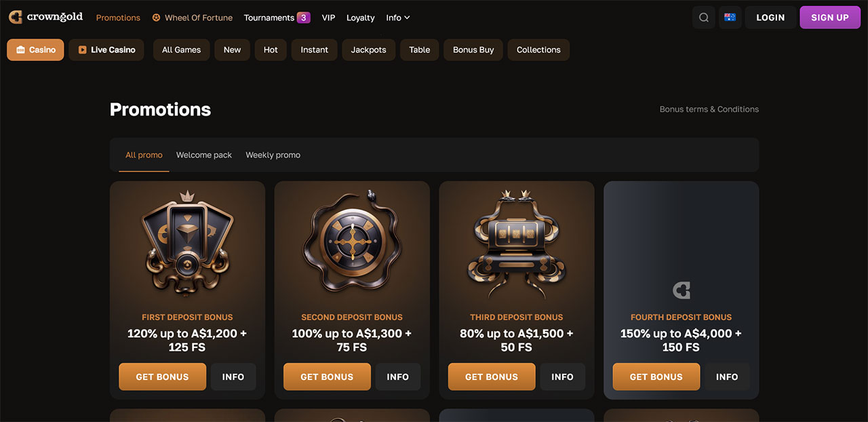Click the Live Casino play icon
868x422 pixels.
(82, 50)
